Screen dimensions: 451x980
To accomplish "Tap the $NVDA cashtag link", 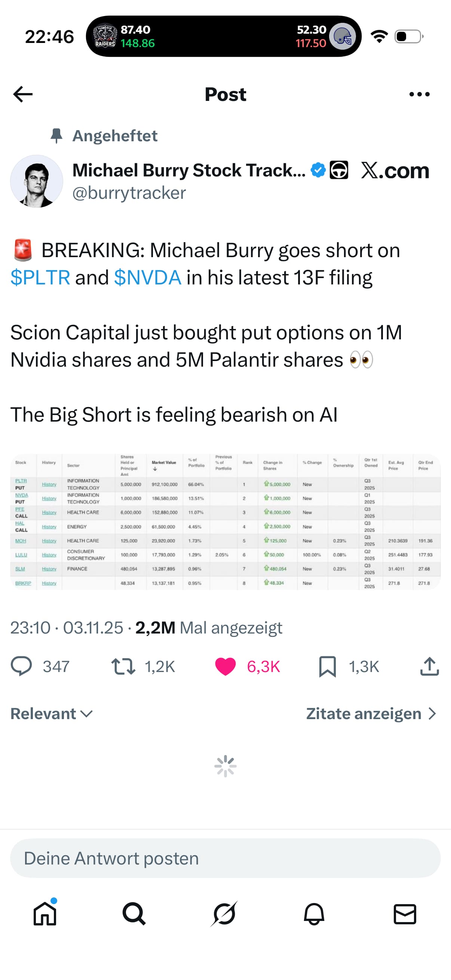I will pyautogui.click(x=148, y=277).
